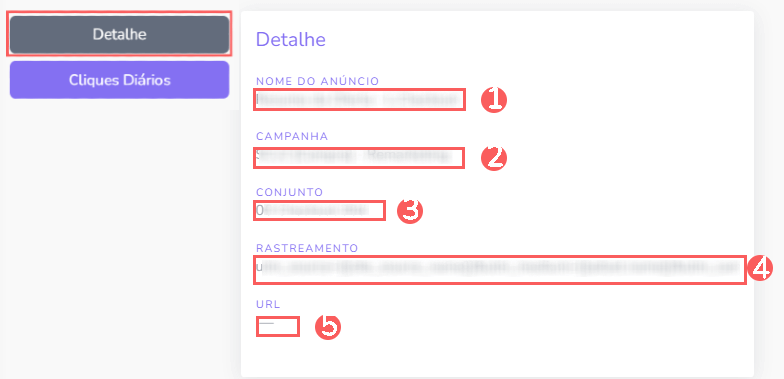
Task: Click the blurred campaign value
Action: click(x=359, y=158)
